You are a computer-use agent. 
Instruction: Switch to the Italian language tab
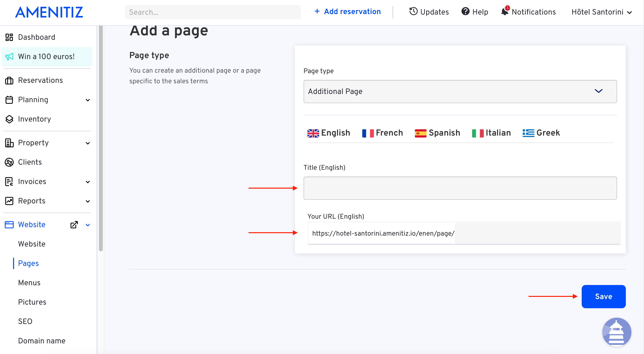[491, 133]
